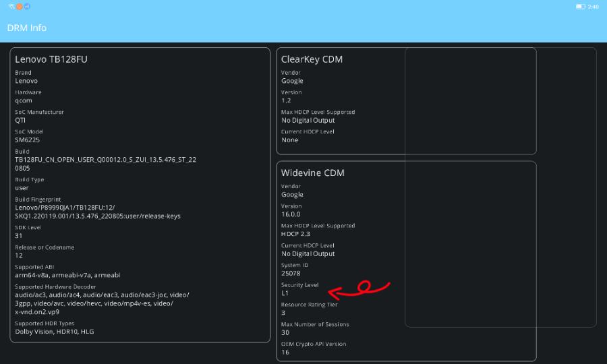The height and width of the screenshot is (364, 607).
Task: Select the qcom hardware value
Action: (24, 100)
